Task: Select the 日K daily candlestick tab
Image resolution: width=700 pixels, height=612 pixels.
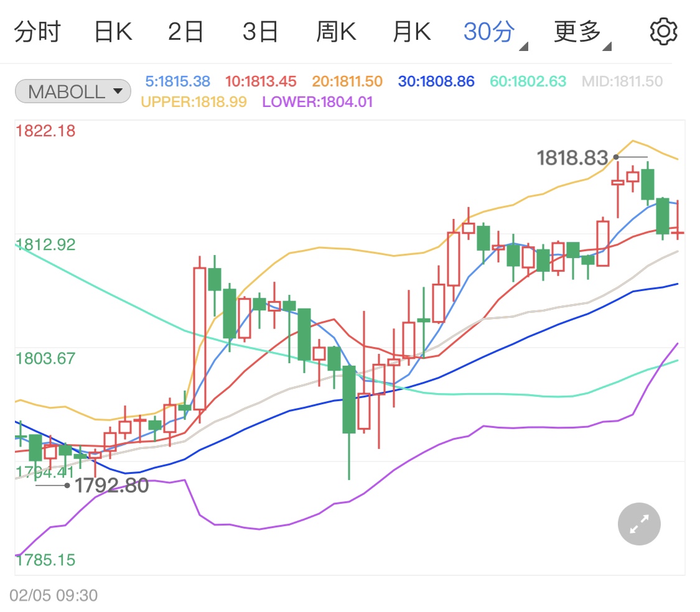Action: 113,32
